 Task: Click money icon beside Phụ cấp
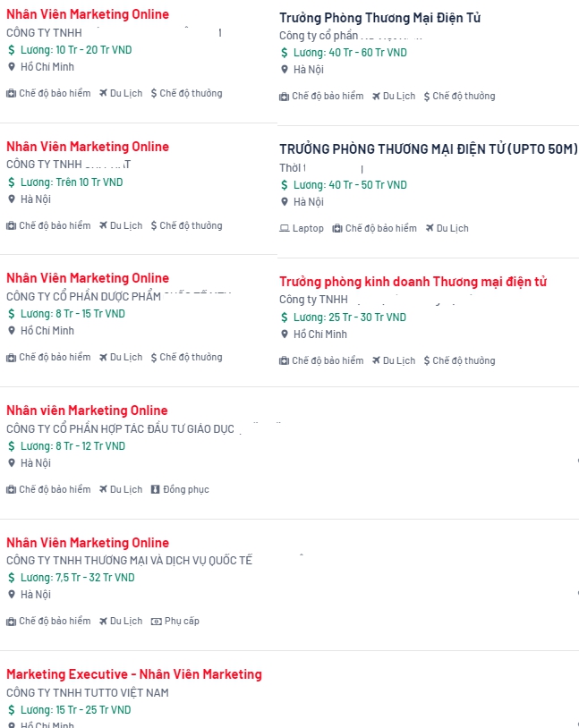[156, 621]
